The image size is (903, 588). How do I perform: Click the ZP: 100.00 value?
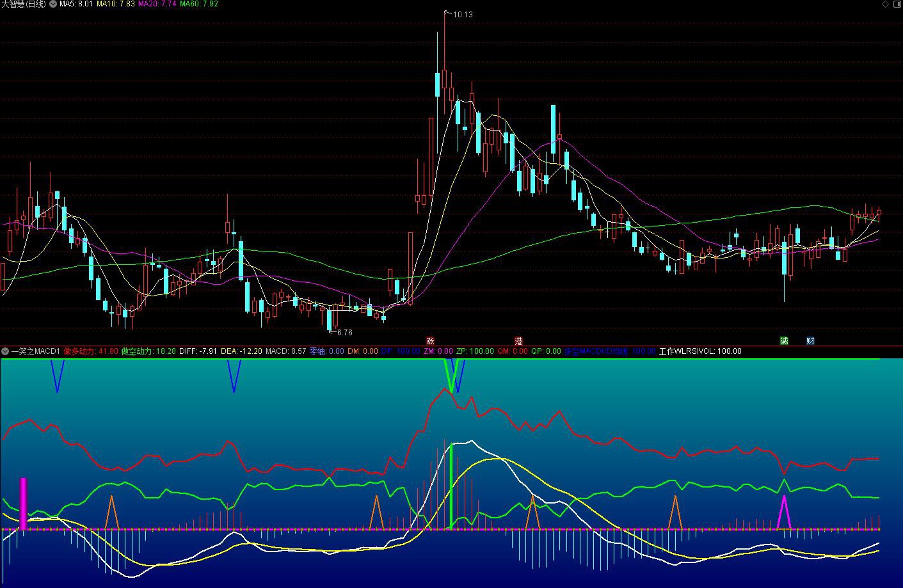(x=475, y=351)
